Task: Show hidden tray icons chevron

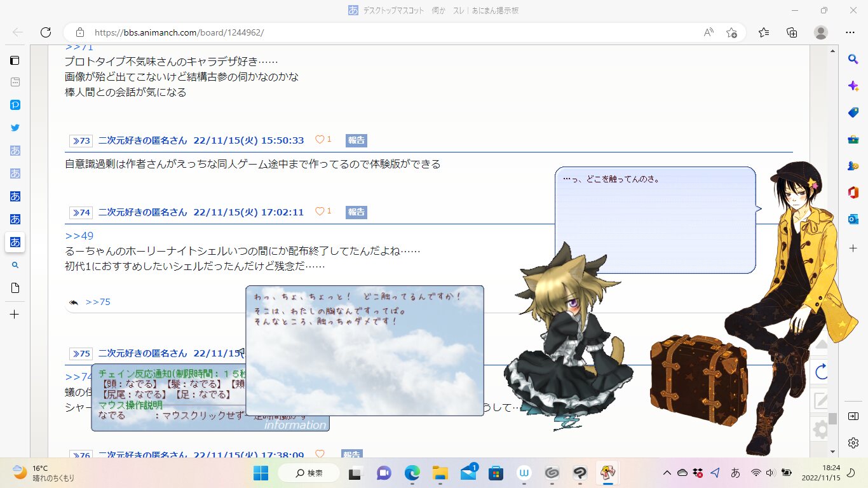Action: point(667,473)
